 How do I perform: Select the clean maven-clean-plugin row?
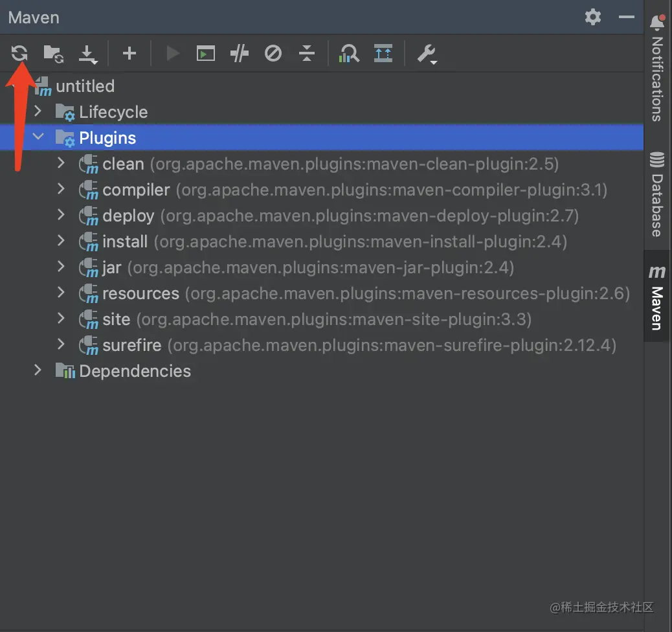321,164
